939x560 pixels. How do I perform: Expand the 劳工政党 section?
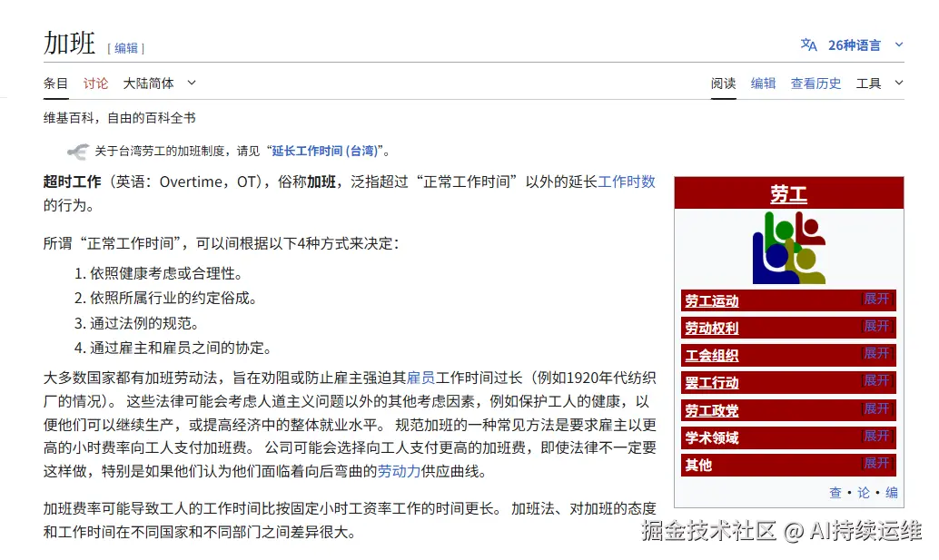click(x=875, y=410)
